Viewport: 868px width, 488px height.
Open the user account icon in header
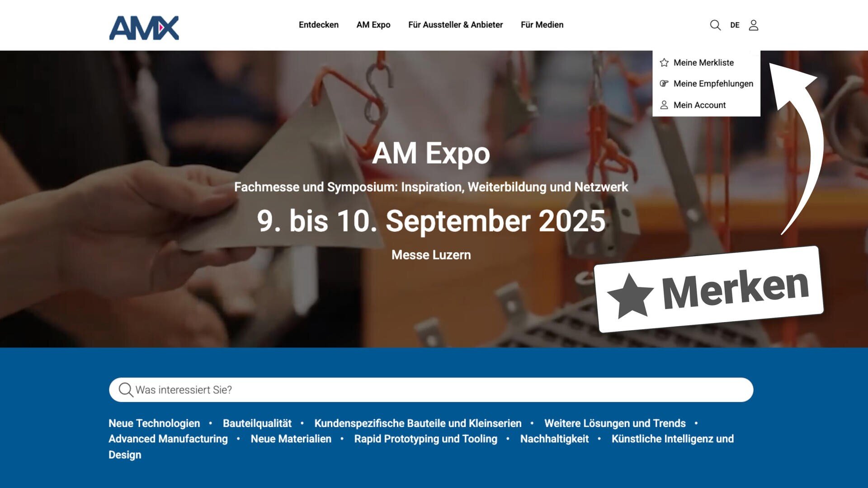click(753, 25)
